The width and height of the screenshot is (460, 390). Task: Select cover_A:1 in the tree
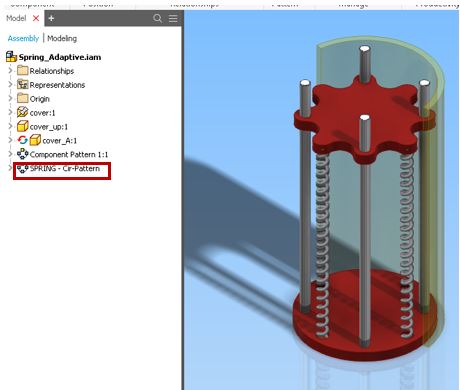pyautogui.click(x=60, y=141)
